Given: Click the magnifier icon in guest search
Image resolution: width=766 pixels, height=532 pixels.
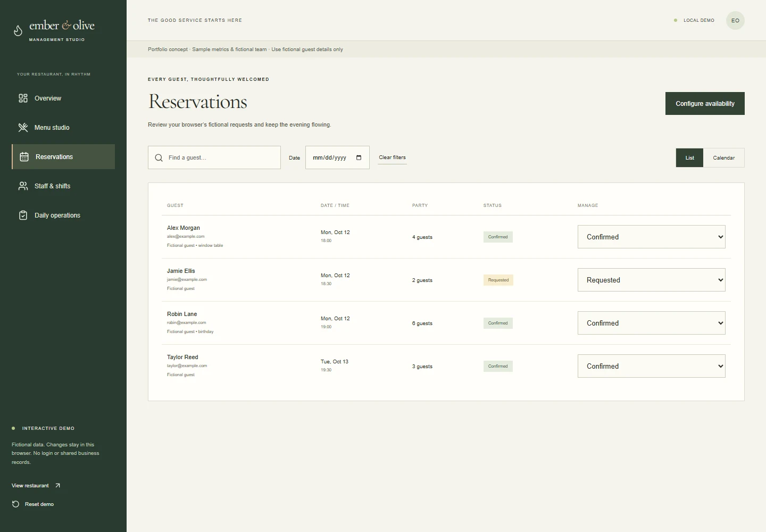Looking at the screenshot, I should pyautogui.click(x=159, y=158).
